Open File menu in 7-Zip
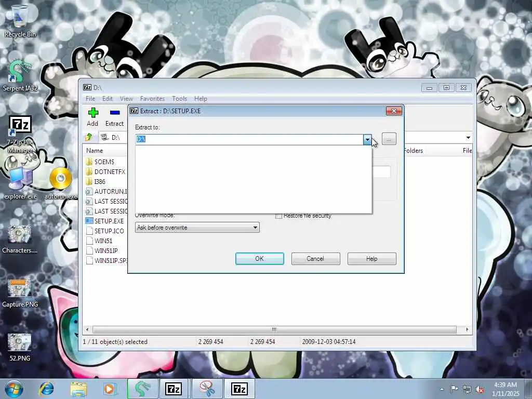The image size is (532, 399). (90, 98)
